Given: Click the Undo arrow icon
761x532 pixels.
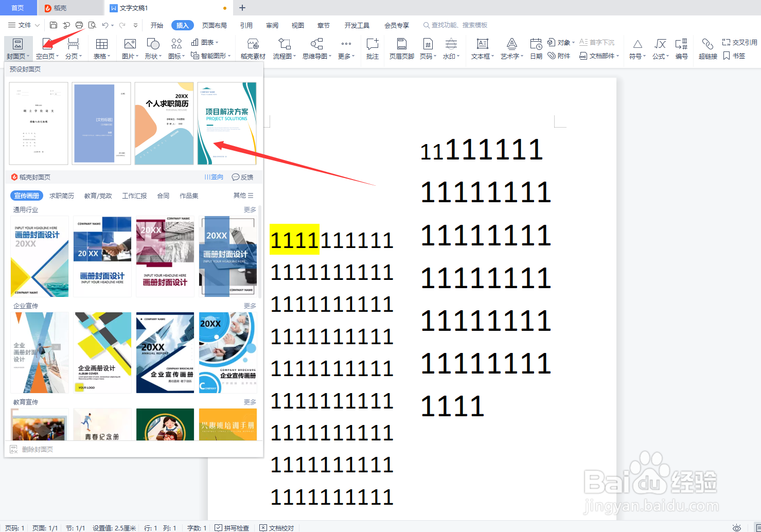Looking at the screenshot, I should (x=105, y=25).
